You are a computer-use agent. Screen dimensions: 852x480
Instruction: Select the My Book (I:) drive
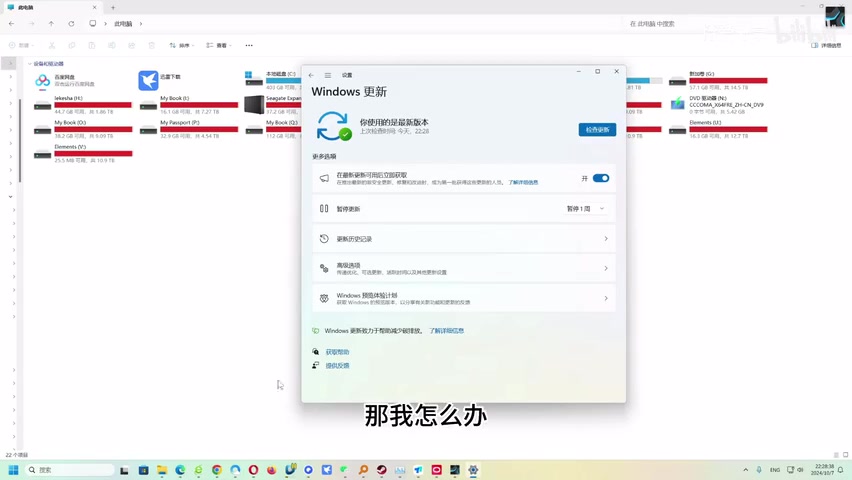click(189, 104)
